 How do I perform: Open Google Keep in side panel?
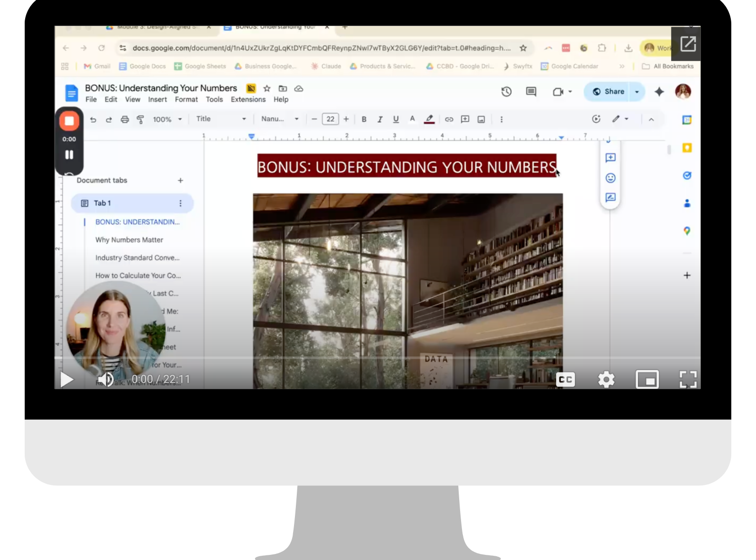(x=687, y=148)
